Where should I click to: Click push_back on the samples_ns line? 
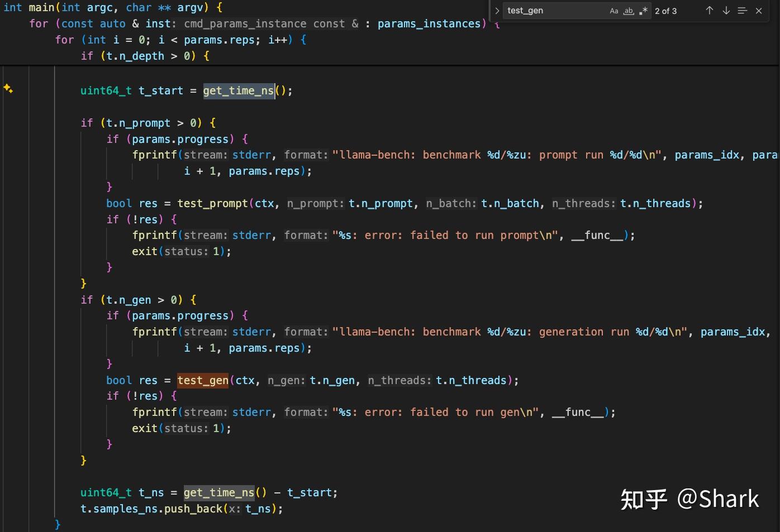tap(193, 509)
